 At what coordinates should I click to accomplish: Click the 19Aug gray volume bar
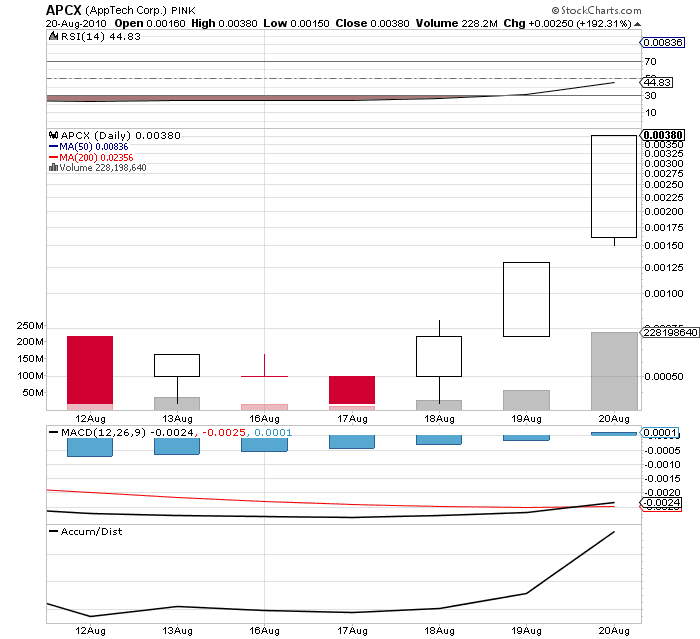tap(526, 400)
